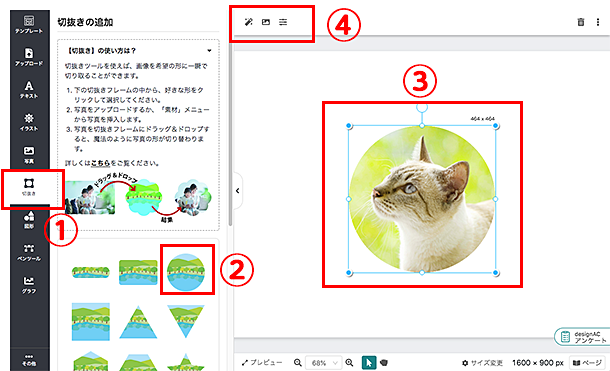Open the テキスト sidebar tool
Viewport: 610px width, 371px height.
[29, 89]
